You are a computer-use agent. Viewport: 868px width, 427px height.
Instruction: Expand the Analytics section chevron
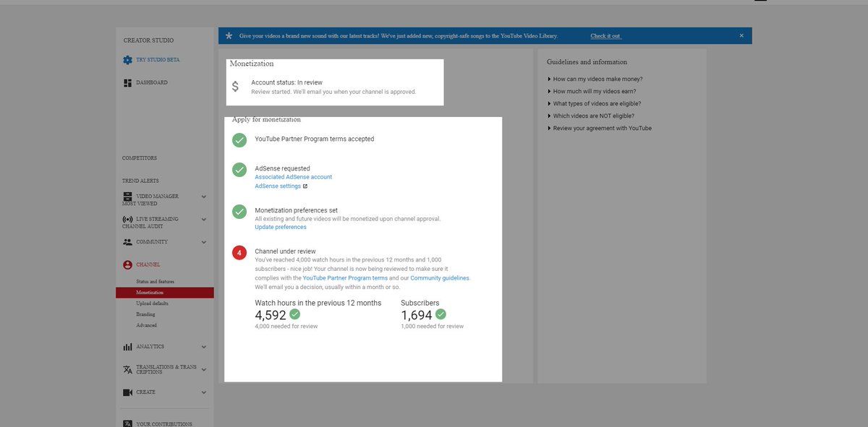[204, 347]
